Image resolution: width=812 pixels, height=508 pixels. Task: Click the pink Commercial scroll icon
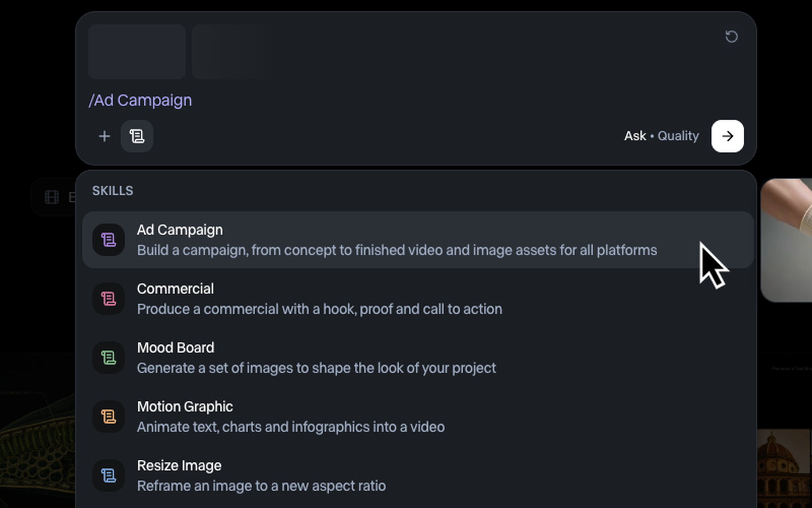click(109, 299)
